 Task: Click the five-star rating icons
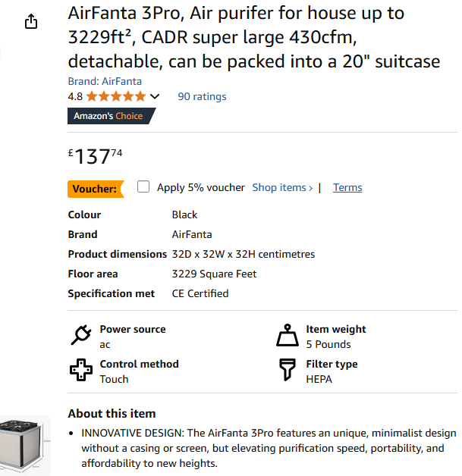click(x=116, y=96)
